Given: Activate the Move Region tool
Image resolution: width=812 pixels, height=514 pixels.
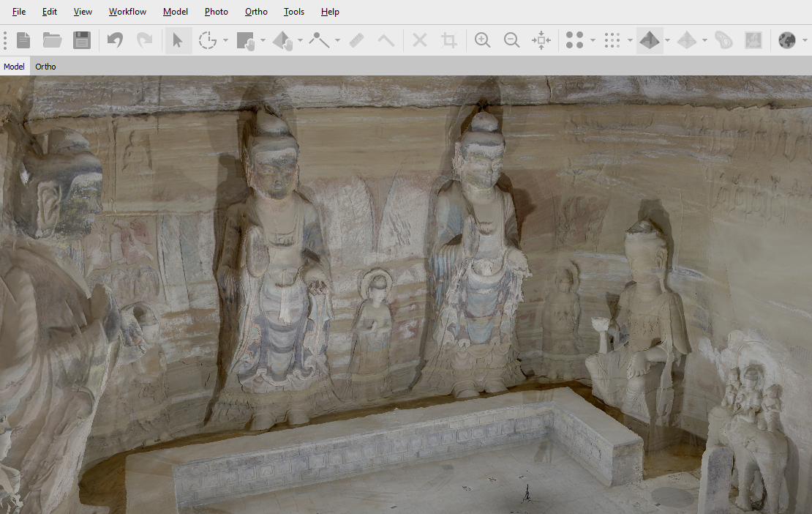Looking at the screenshot, I should point(246,40).
